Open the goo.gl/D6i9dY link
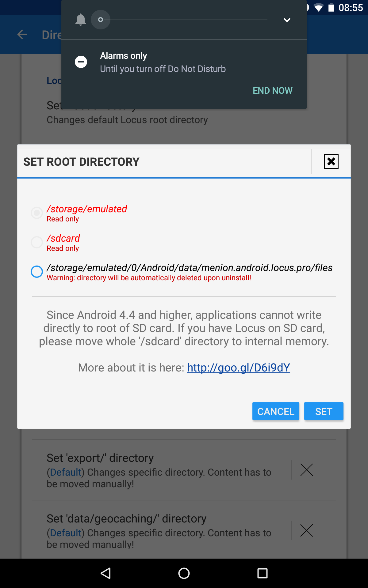Viewport: 368px width, 588px height. [x=238, y=367]
